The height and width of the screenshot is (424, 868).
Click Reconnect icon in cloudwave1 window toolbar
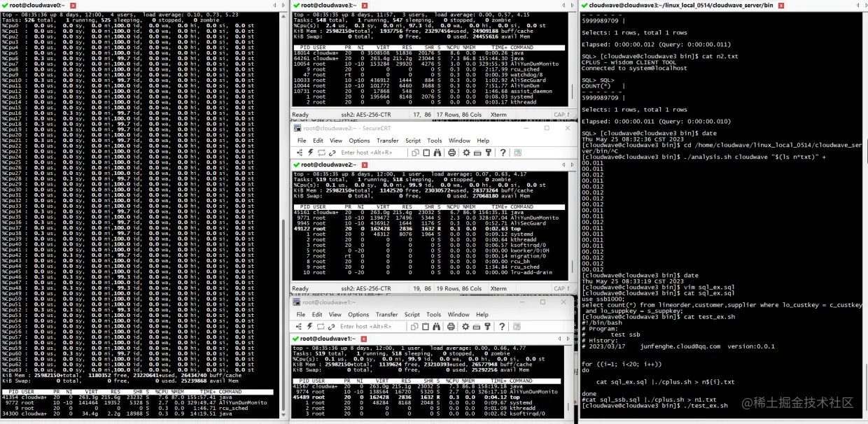321,327
